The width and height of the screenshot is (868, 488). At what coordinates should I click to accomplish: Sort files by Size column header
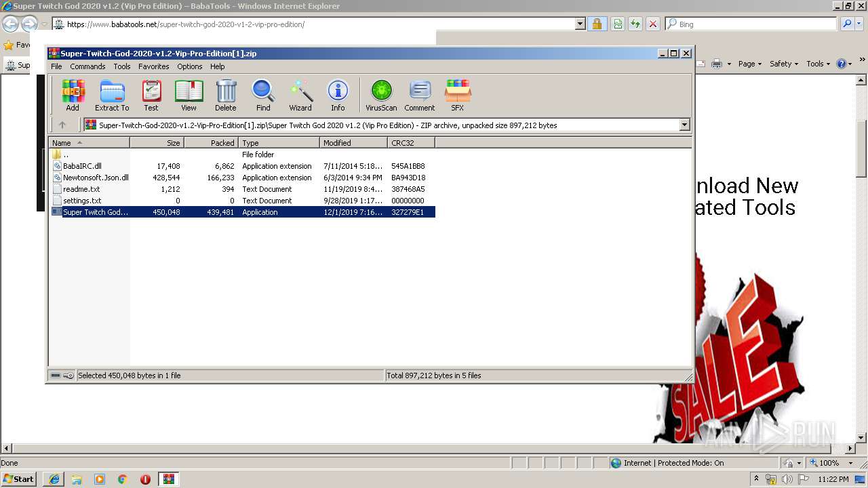(x=157, y=143)
